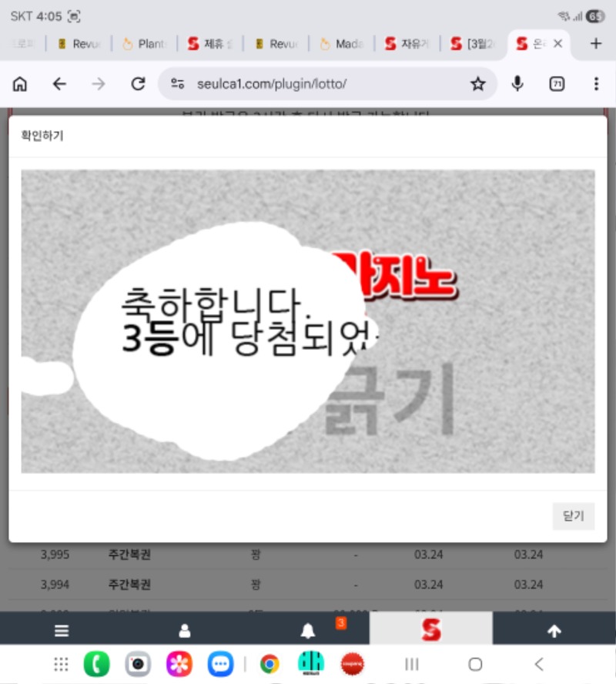616x684 pixels.
Task: Open a new browser tab with plus
Action: (x=595, y=44)
